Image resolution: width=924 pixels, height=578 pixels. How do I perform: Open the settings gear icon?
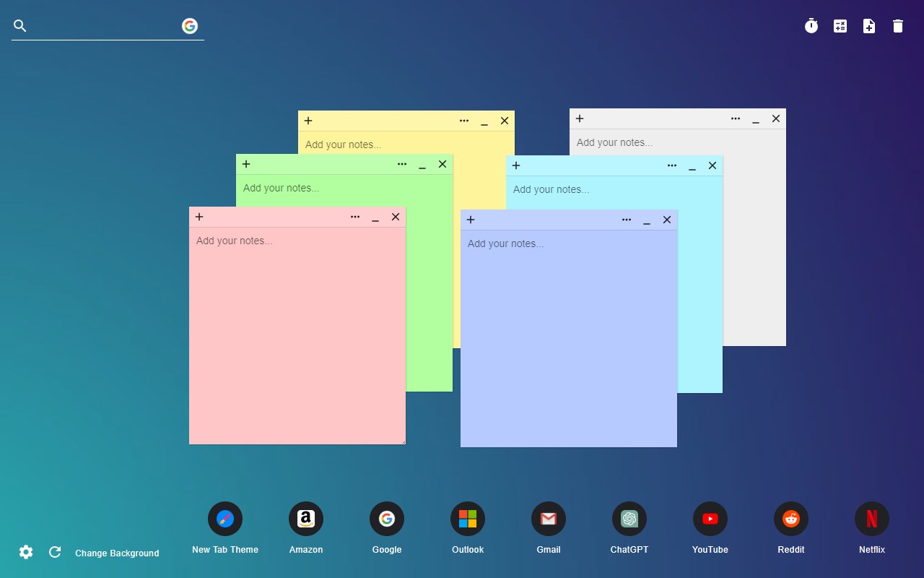(26, 552)
